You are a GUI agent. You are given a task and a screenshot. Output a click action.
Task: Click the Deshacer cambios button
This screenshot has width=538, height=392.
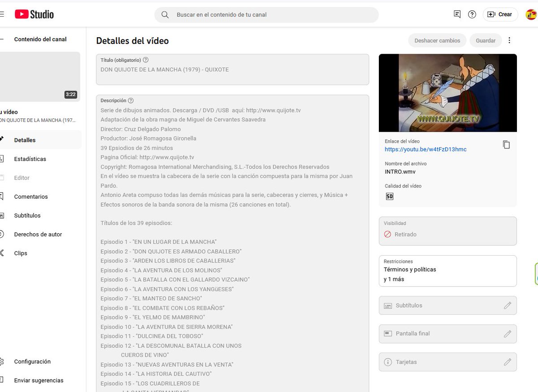[x=437, y=40]
